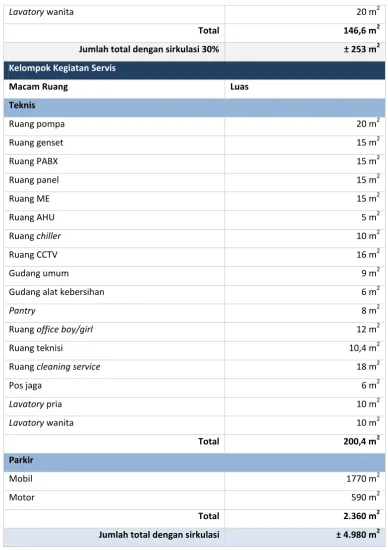Screen dimensions: 388x550
Task: Click the '6 m²' value for Gudang alat kebersihan
Action: [x=370, y=291]
